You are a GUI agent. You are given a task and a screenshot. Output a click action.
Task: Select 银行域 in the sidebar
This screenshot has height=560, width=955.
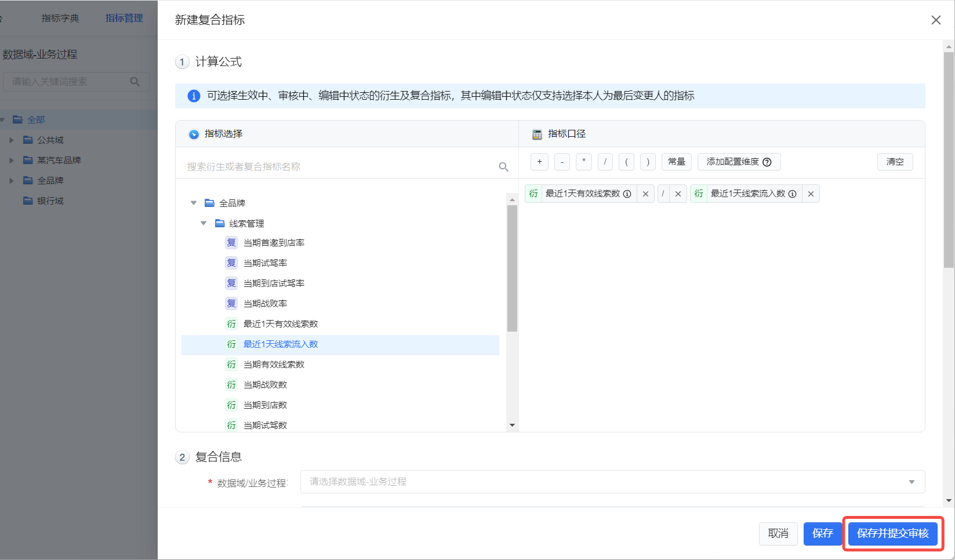[50, 201]
